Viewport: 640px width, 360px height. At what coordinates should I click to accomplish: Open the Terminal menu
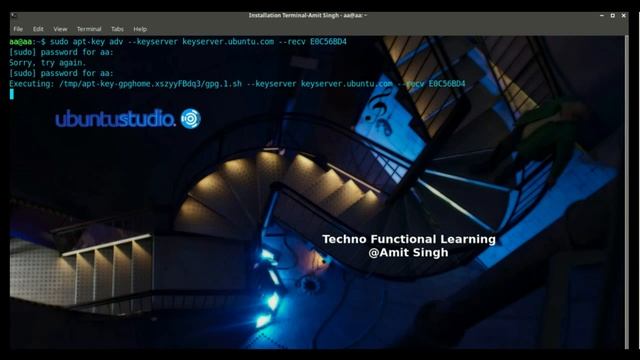point(89,29)
